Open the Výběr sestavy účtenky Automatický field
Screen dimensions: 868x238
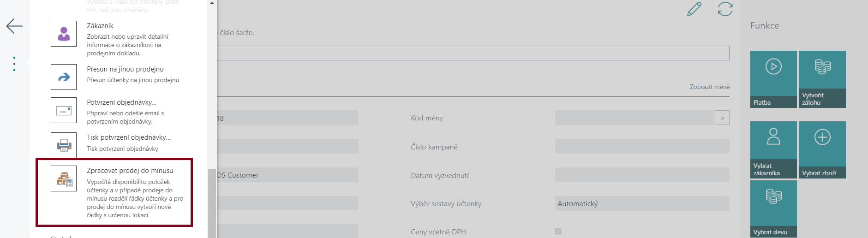coord(642,203)
